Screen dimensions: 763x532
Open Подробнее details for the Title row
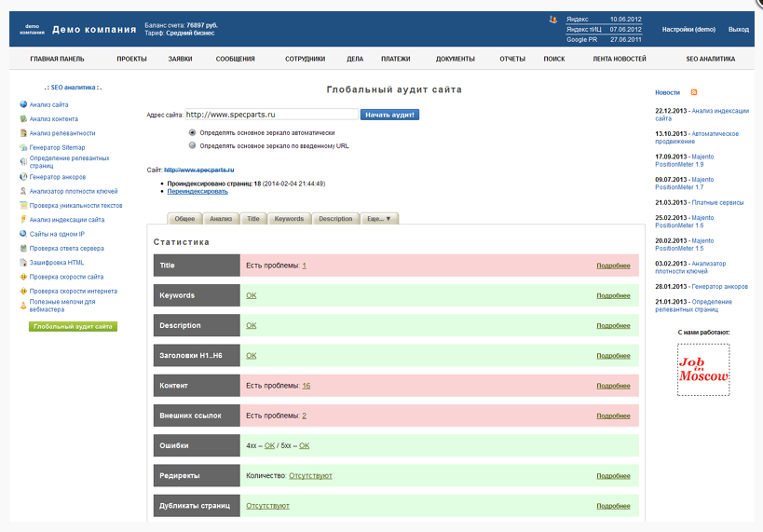coord(613,266)
